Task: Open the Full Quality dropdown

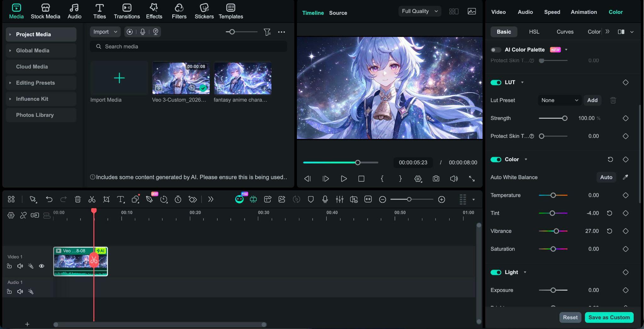Action: pyautogui.click(x=420, y=11)
